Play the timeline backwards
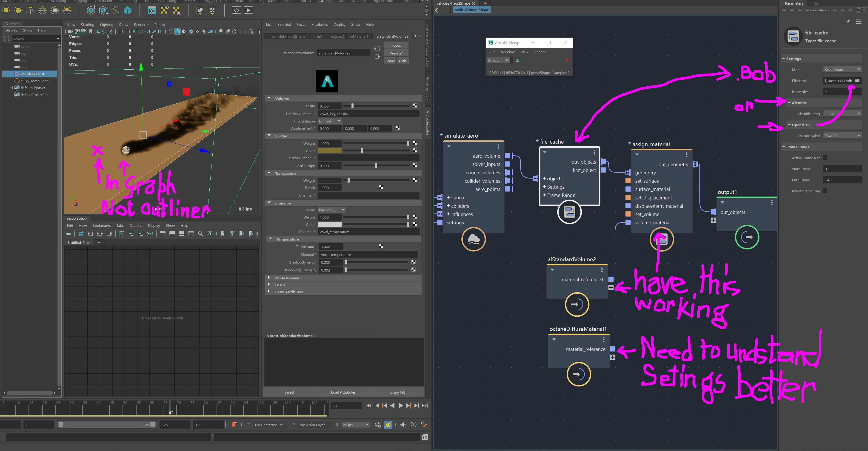868x451 pixels. [x=393, y=406]
